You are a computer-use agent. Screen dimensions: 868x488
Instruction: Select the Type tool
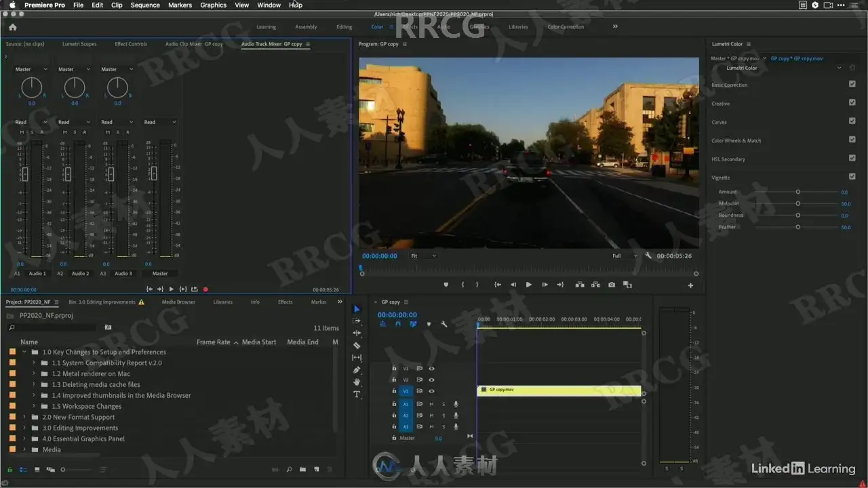pyautogui.click(x=357, y=394)
